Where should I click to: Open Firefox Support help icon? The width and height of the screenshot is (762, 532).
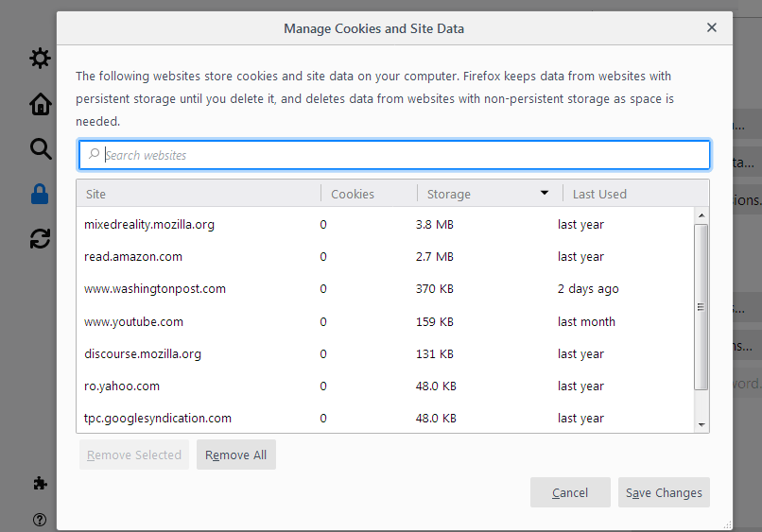coord(40,520)
